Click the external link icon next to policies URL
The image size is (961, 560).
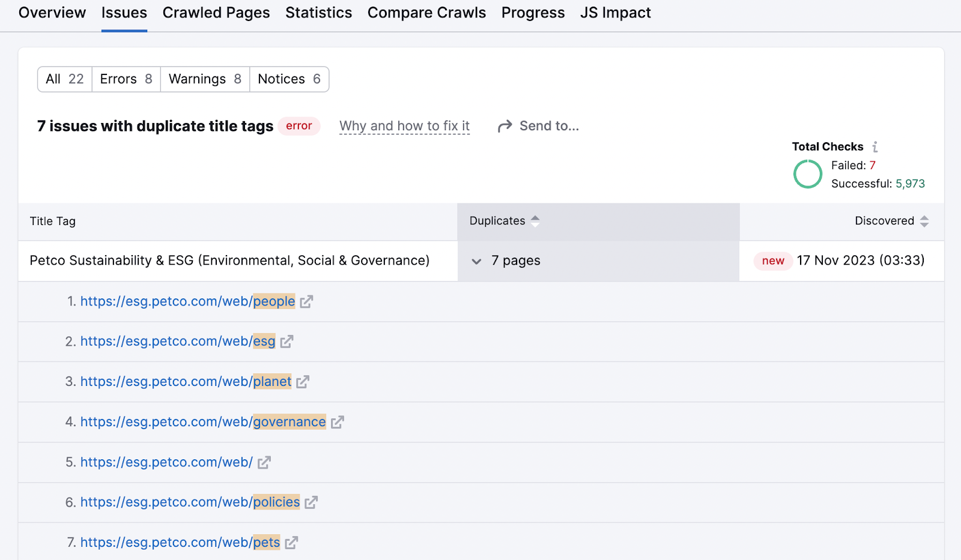(311, 502)
